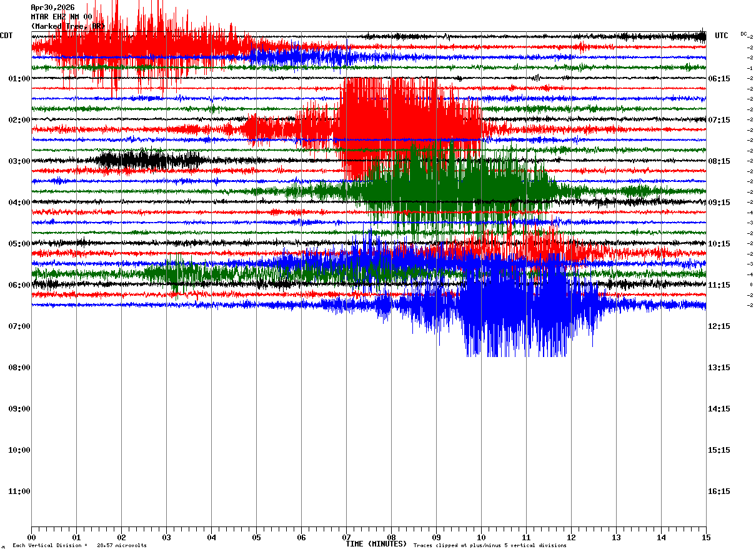Click the CDT time label "07:00"
Image resolution: width=756 pixels, height=554 pixels.
(x=19, y=326)
